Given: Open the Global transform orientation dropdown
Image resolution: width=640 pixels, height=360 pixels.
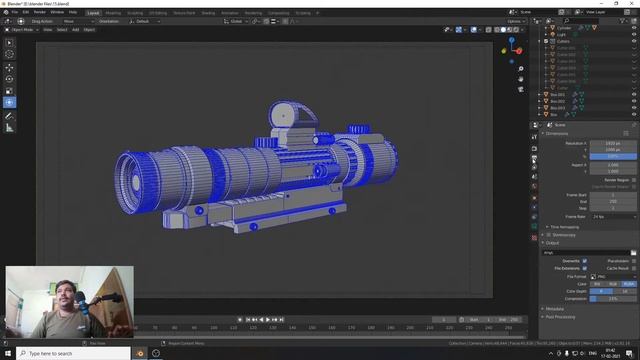Looking at the screenshot, I should click(236, 21).
